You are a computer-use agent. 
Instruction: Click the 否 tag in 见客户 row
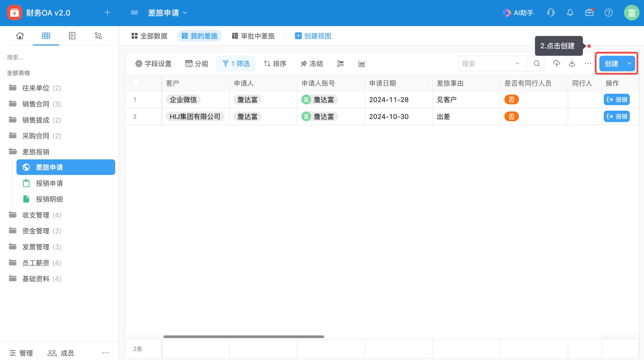[511, 100]
